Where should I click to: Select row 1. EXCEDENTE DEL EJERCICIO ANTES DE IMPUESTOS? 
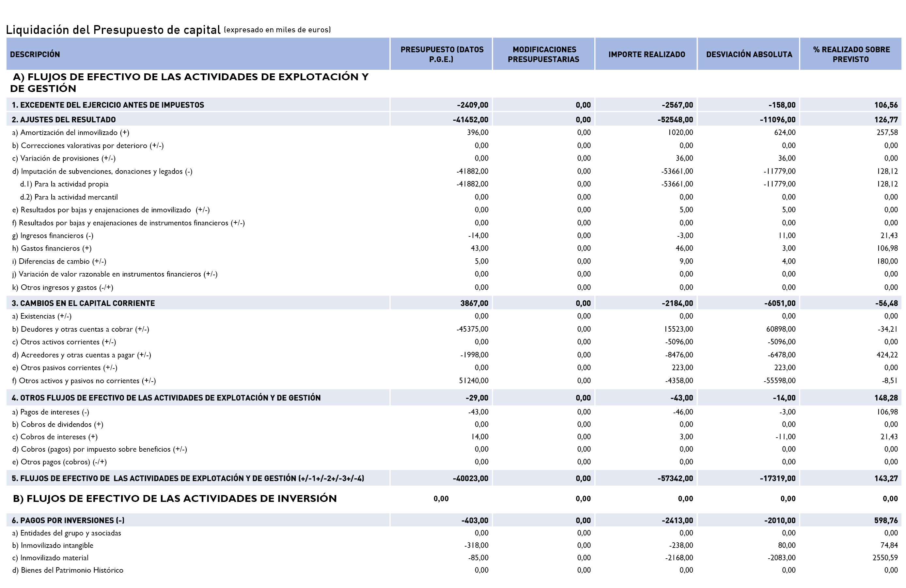(454, 105)
